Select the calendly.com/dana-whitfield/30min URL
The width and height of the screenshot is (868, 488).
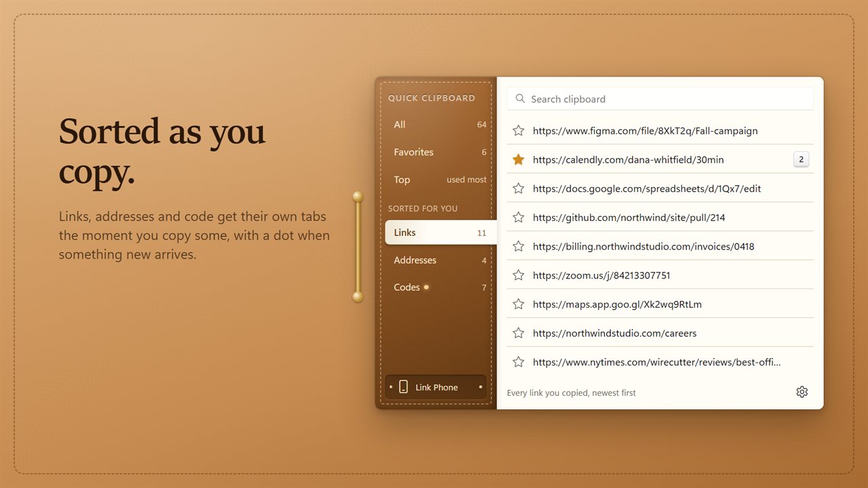[x=628, y=160]
